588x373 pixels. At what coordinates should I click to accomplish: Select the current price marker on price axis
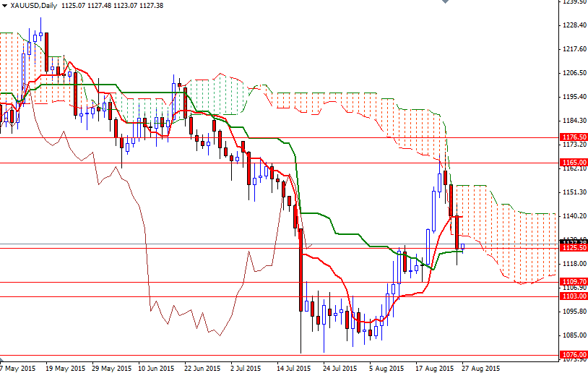coord(574,241)
